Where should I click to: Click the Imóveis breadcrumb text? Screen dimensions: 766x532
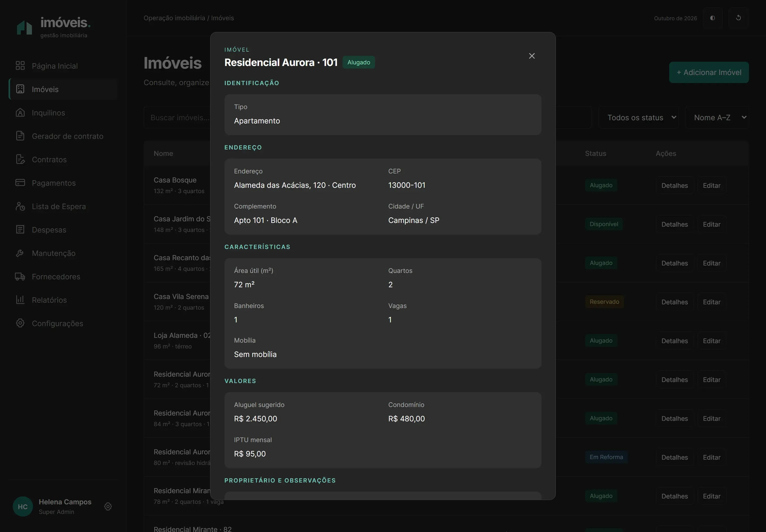tap(222, 18)
